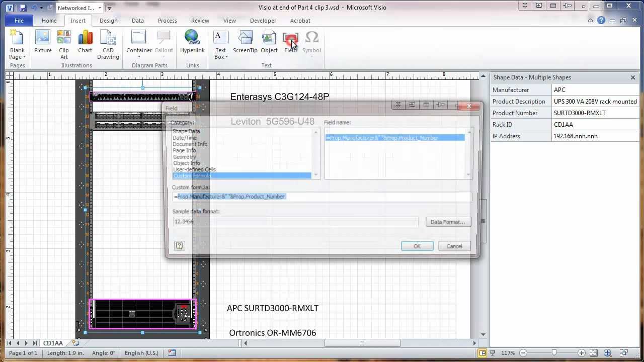Add a ScreenTip to the shape
The width and height of the screenshot is (644, 362).
[245, 42]
